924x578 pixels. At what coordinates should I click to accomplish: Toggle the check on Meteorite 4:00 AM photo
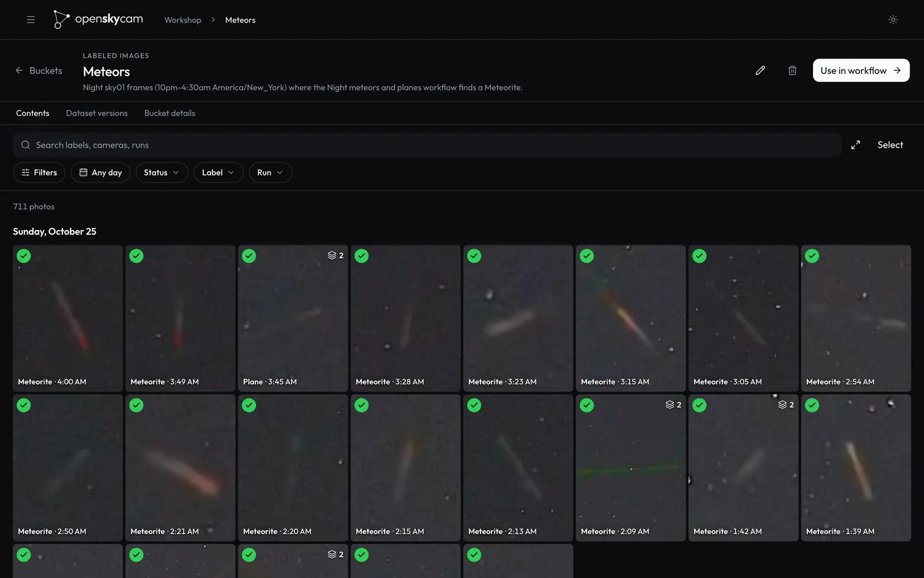pos(24,256)
